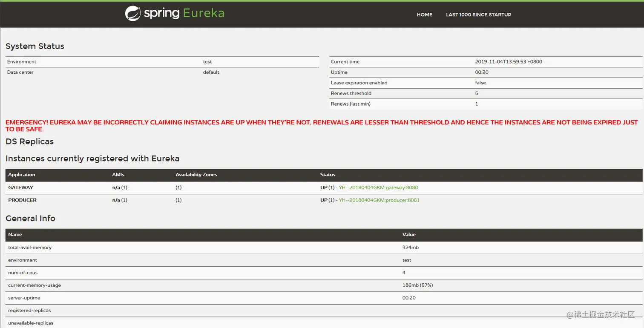Screen dimensions: 644x328
Task: Select the Environment label in System Status
Action: click(x=22, y=62)
